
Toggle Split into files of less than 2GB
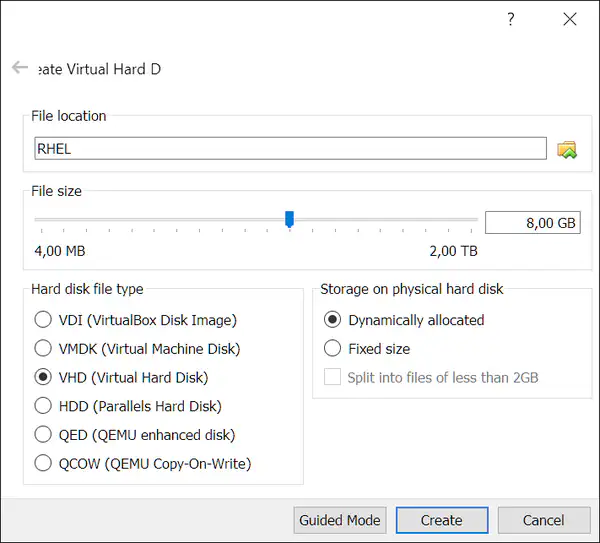(333, 378)
